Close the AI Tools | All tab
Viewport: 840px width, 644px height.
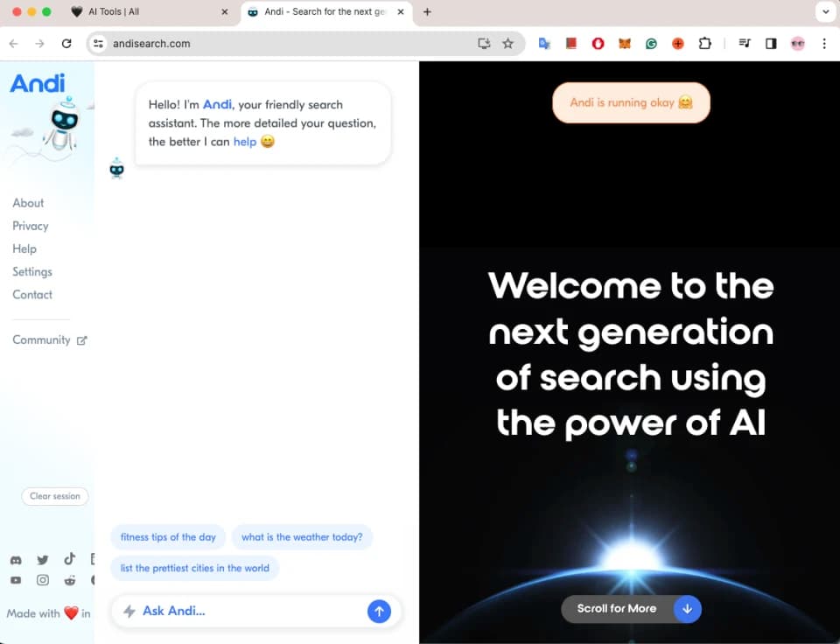[225, 11]
